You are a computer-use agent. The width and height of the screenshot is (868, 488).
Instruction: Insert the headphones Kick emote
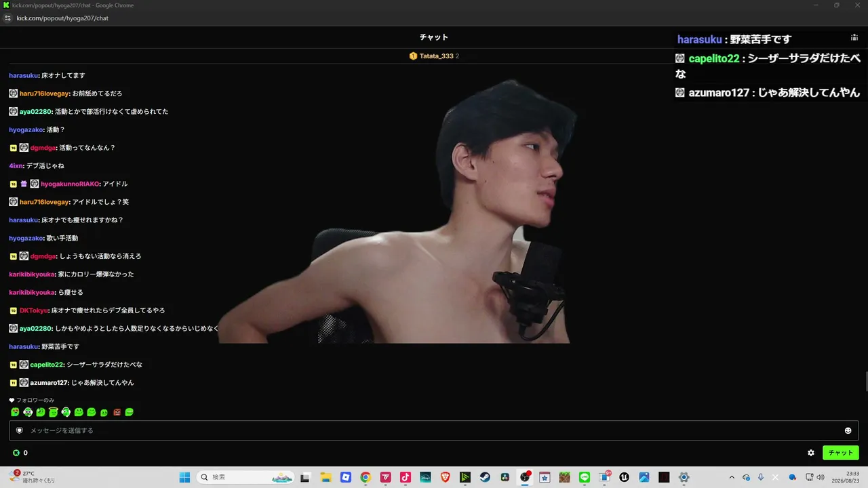click(66, 412)
